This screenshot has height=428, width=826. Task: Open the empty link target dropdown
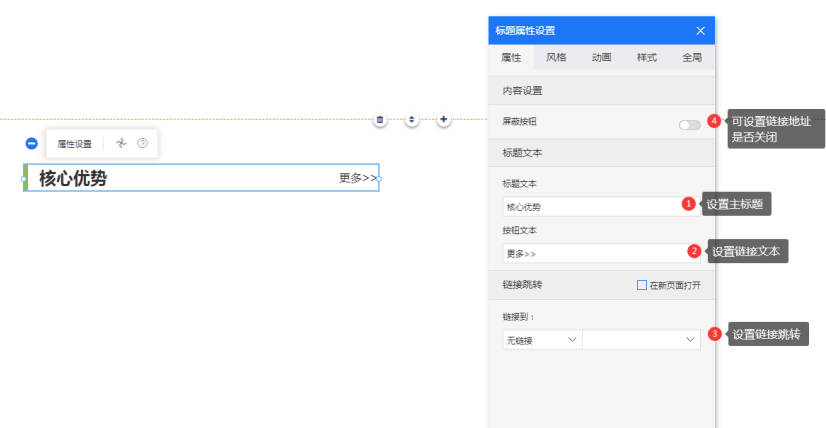[642, 340]
